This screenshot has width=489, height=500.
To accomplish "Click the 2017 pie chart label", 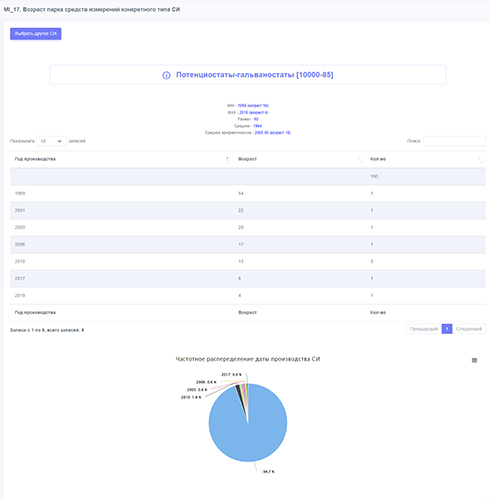I will pos(231,375).
